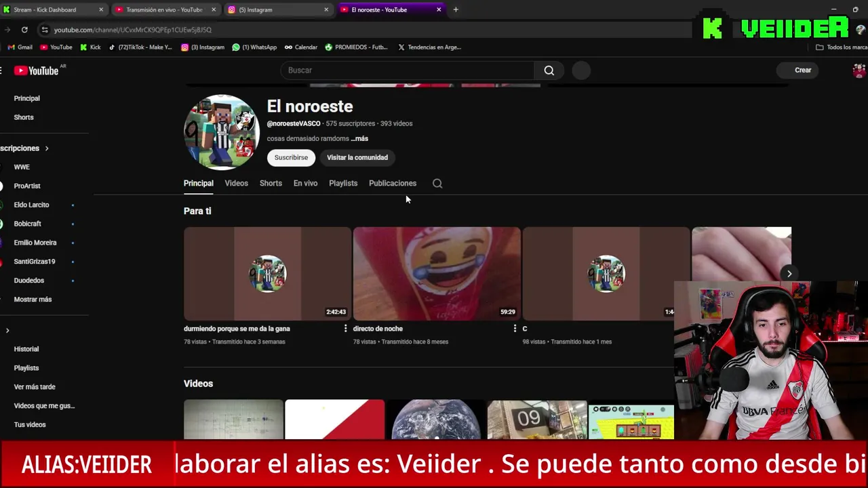The height and width of the screenshot is (488, 868).
Task: Open Historial in the sidebar
Action: 26,349
